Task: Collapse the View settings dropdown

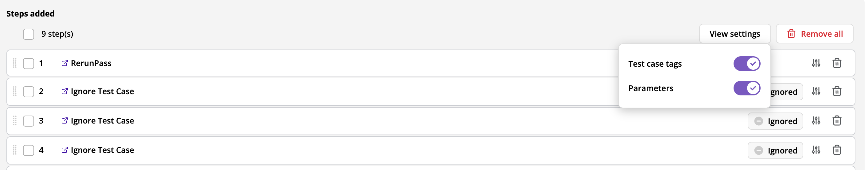Action: pos(734,34)
